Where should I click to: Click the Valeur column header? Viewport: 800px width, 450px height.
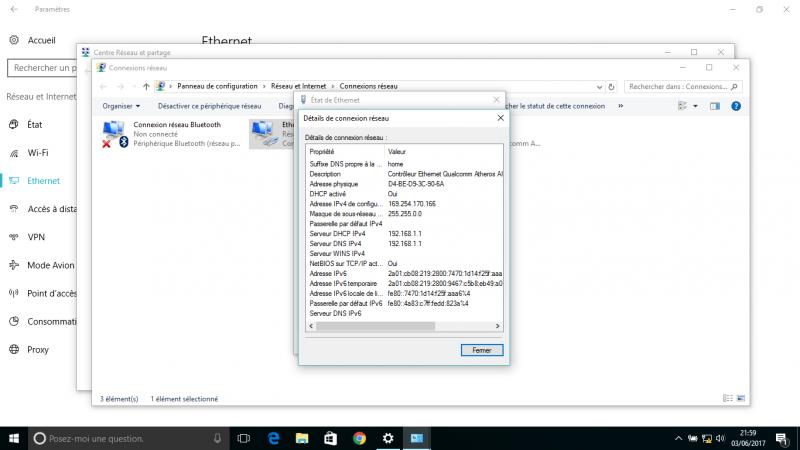(443, 152)
